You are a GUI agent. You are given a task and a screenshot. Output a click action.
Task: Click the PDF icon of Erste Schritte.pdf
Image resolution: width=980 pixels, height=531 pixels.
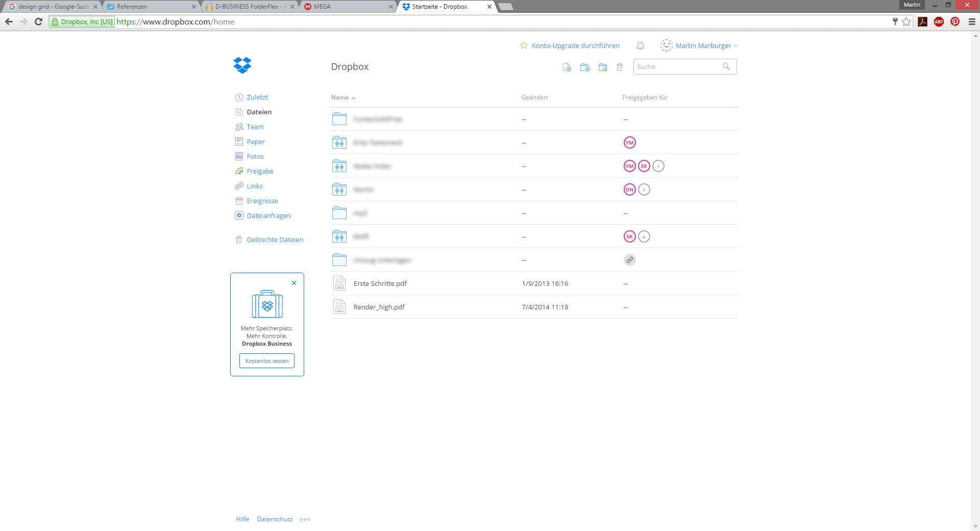339,283
